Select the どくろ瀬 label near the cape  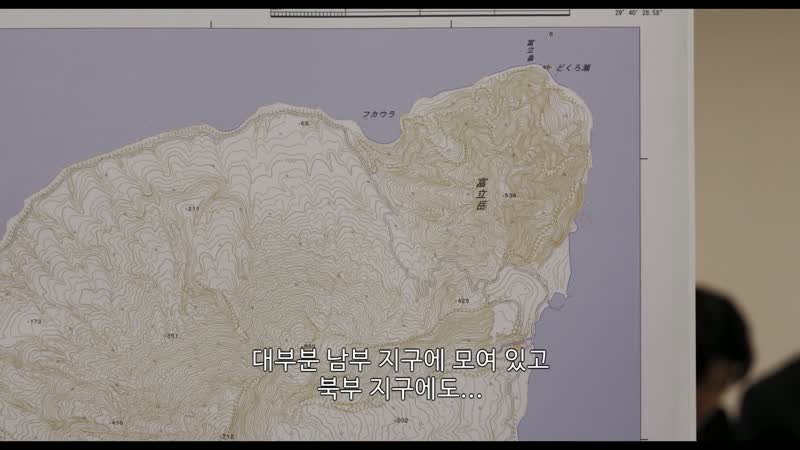[x=573, y=67]
